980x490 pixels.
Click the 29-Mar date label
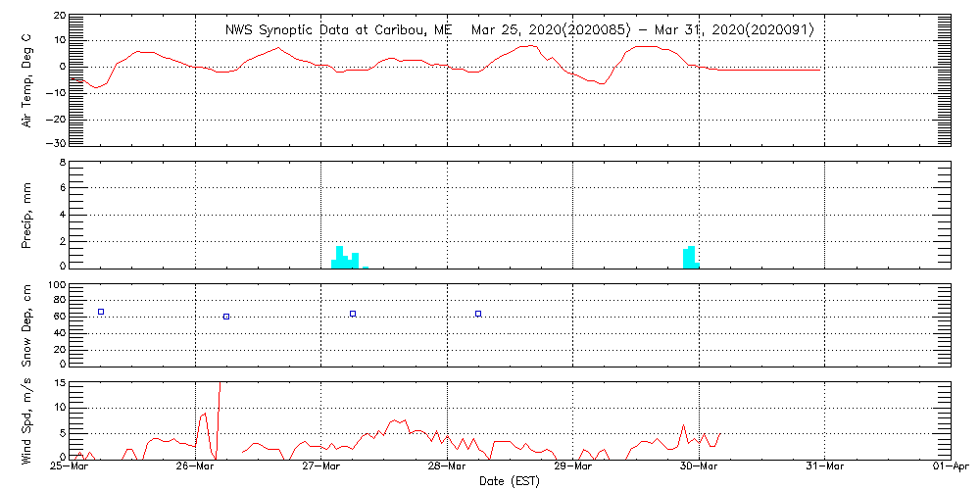point(573,467)
